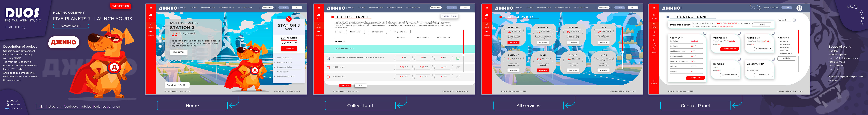Expand the Your tariff block plus icon
Screen dimensions: 868x115
click(705, 33)
